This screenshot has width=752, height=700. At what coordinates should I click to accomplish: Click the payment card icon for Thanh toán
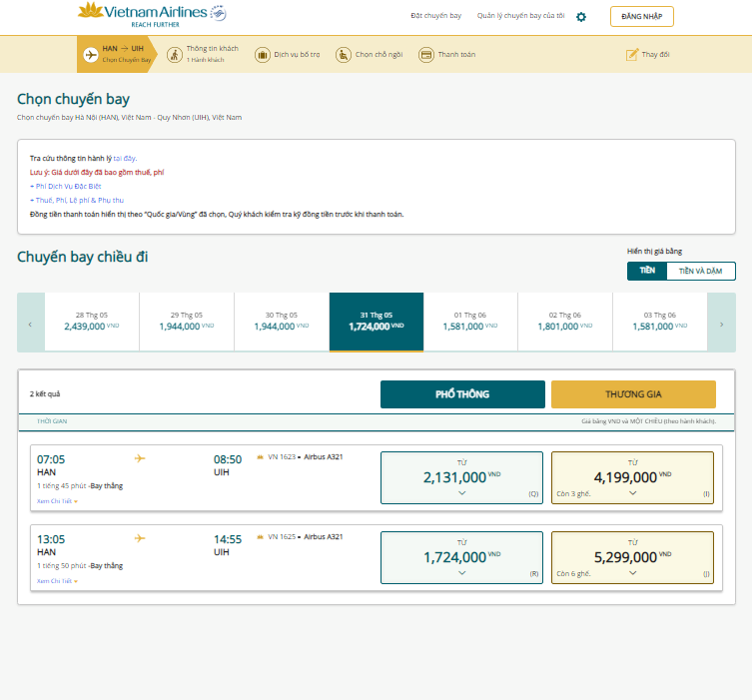425,55
